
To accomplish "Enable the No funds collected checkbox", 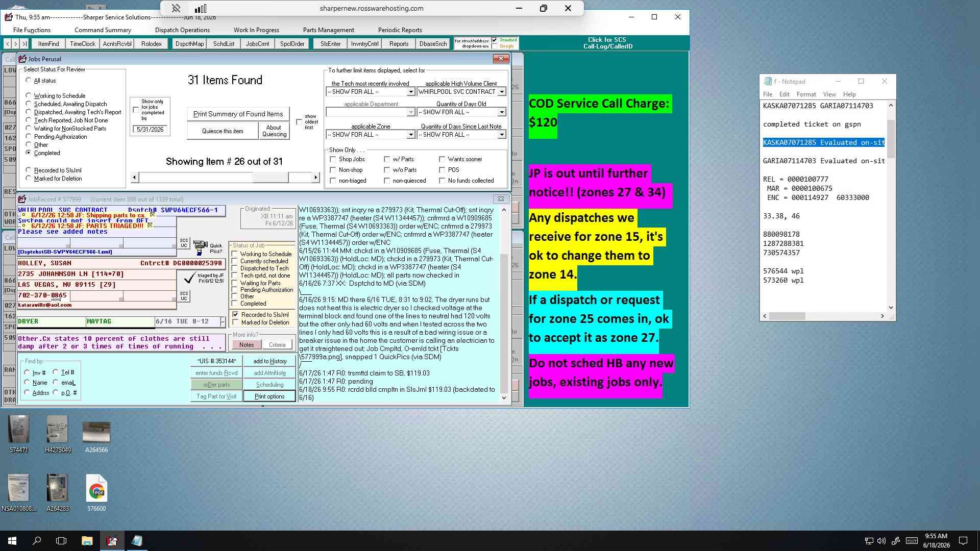I will pos(442,181).
